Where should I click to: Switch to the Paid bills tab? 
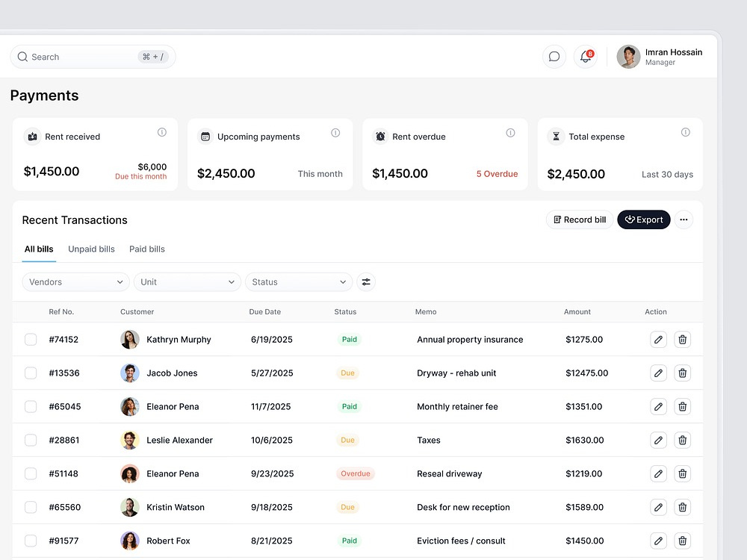pyautogui.click(x=146, y=249)
